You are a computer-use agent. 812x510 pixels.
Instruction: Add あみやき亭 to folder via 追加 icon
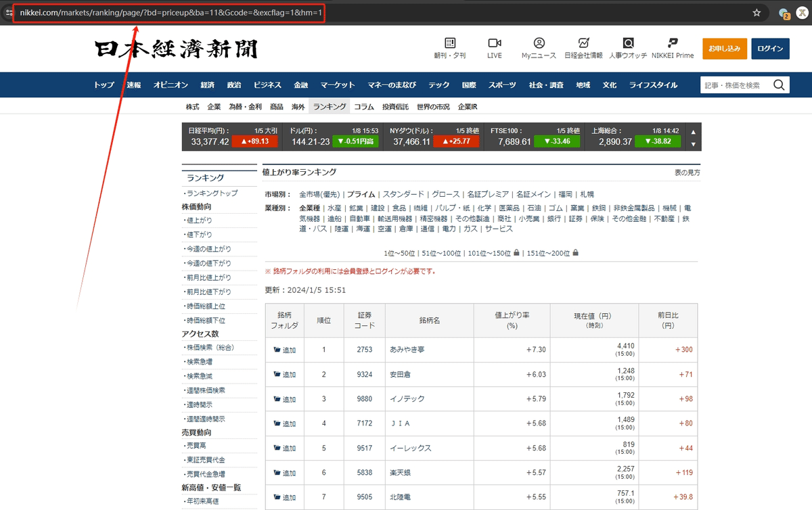284,350
